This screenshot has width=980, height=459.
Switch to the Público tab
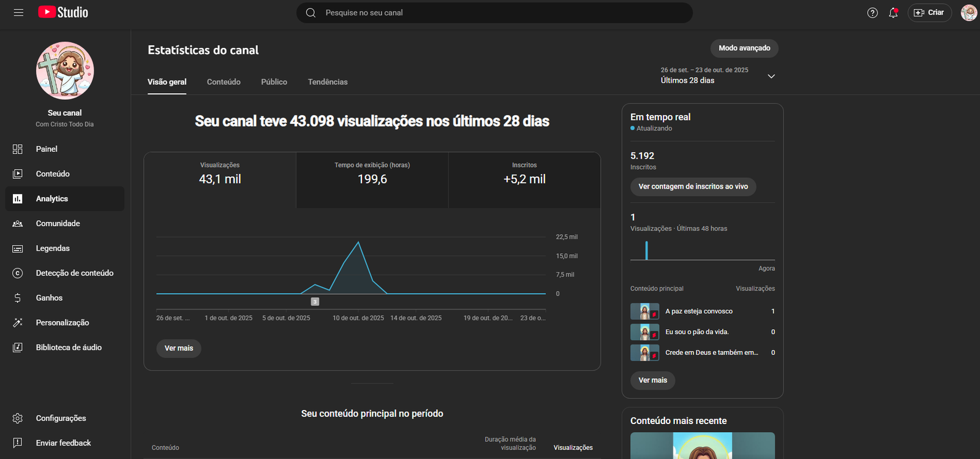coord(274,82)
